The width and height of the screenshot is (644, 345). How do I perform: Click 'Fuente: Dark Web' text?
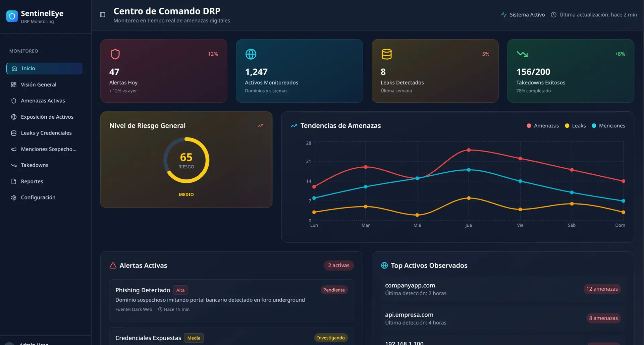point(134,309)
